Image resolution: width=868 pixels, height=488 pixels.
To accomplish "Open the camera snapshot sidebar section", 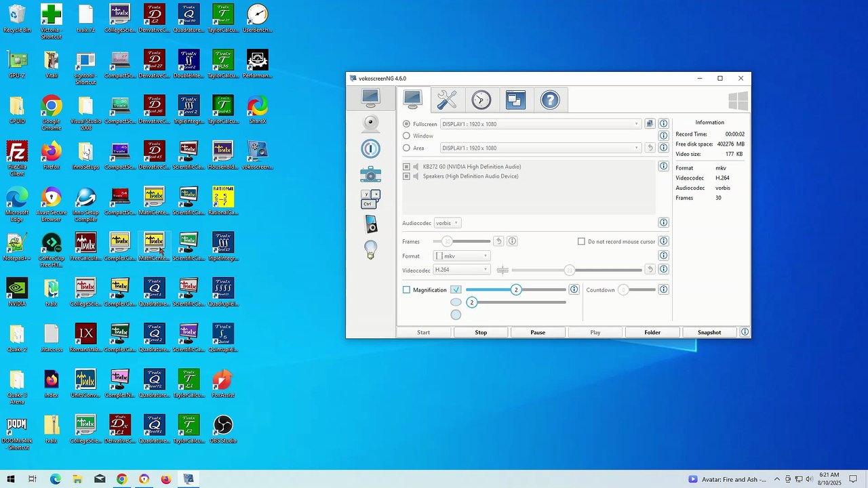I will (x=370, y=174).
